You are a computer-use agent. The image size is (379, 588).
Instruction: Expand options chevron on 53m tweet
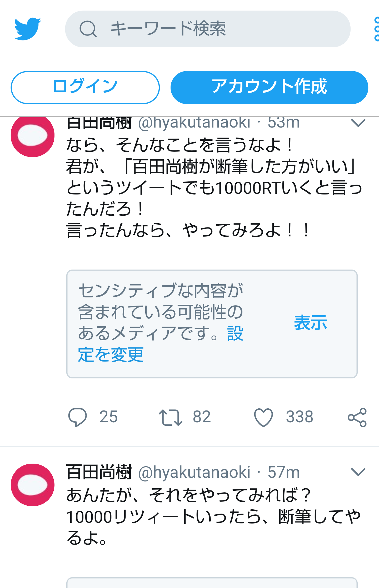(358, 123)
